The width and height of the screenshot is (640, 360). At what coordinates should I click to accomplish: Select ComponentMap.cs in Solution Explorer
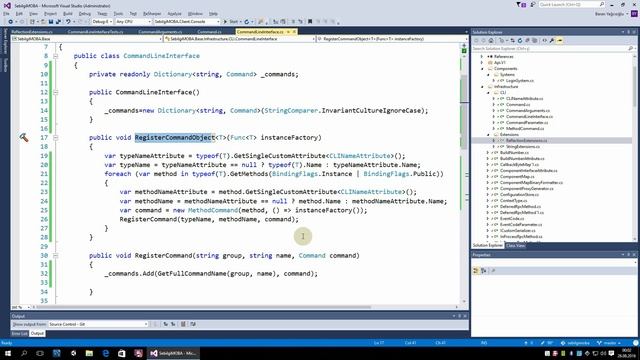point(517,177)
